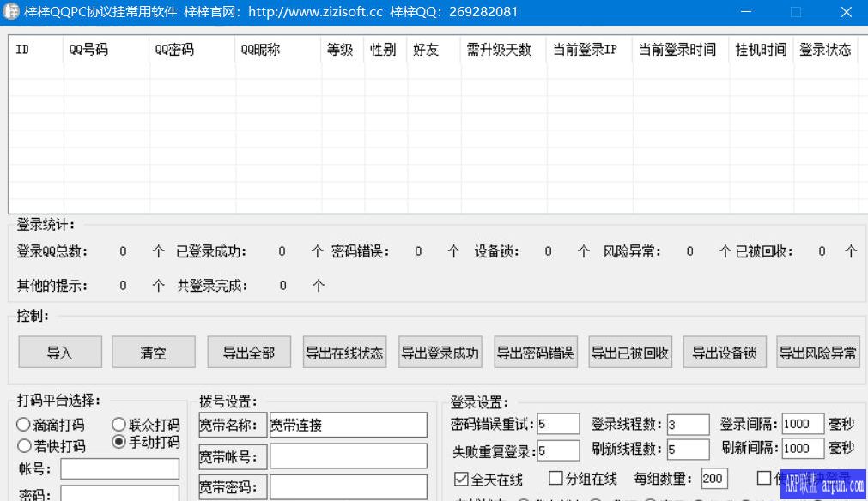Click the 导出设备锁 button

click(725, 353)
